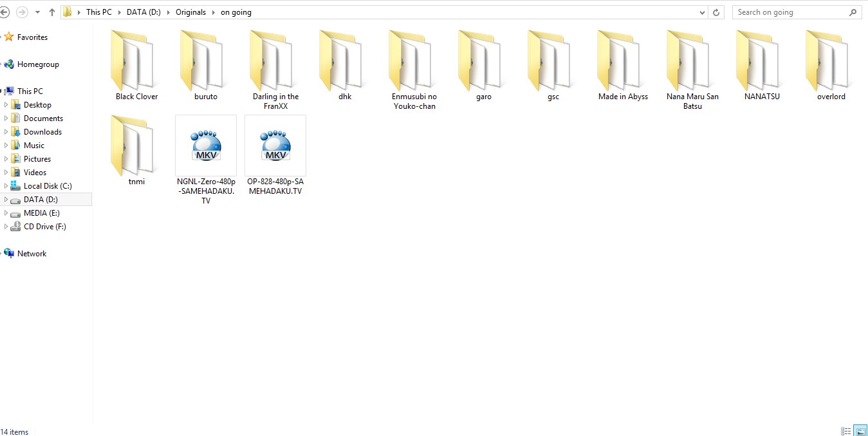Open Documents from the navigation pane
Image resolution: width=868 pixels, height=436 pixels.
tap(43, 118)
